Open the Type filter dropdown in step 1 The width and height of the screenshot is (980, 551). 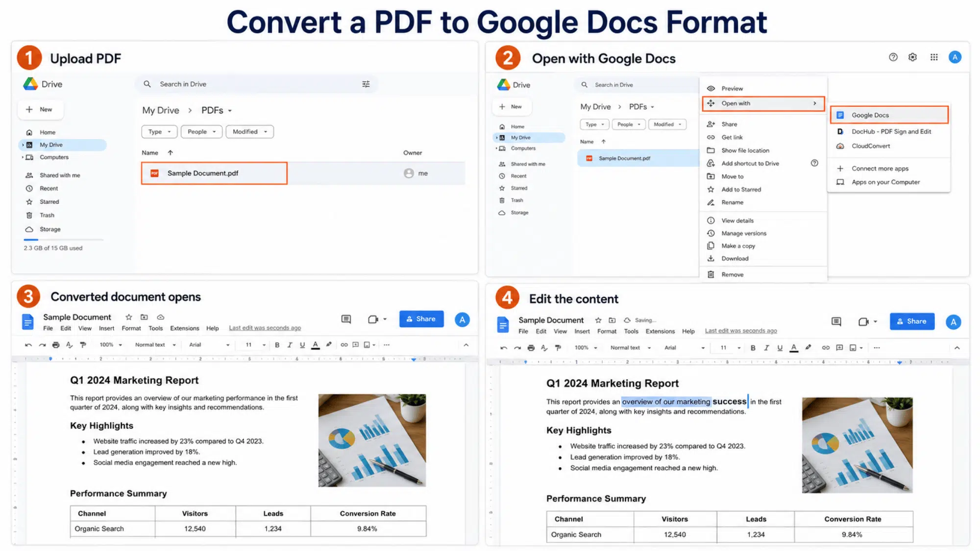click(159, 132)
